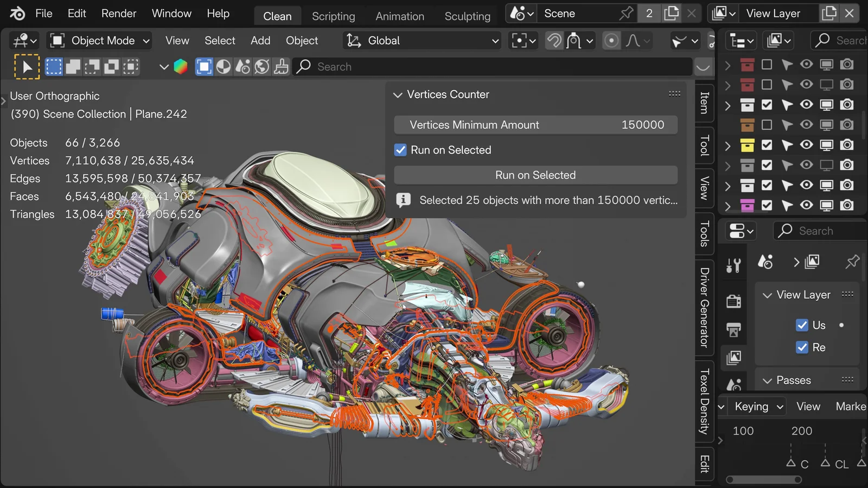Click the new scene duplicate icon

[672, 14]
